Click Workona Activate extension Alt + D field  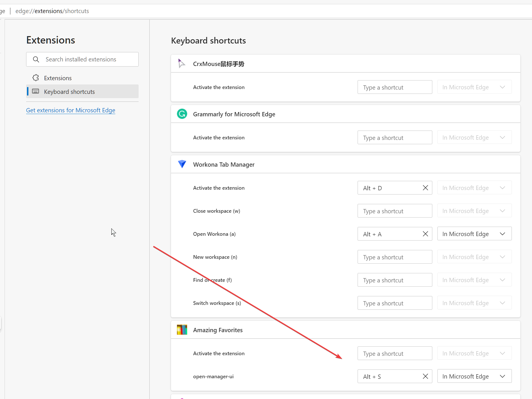coord(395,188)
